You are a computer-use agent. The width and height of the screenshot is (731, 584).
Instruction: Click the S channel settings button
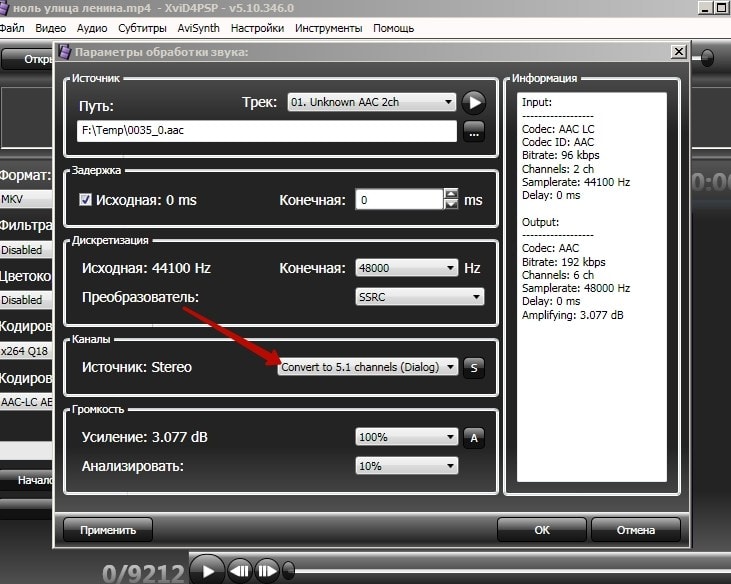point(474,367)
